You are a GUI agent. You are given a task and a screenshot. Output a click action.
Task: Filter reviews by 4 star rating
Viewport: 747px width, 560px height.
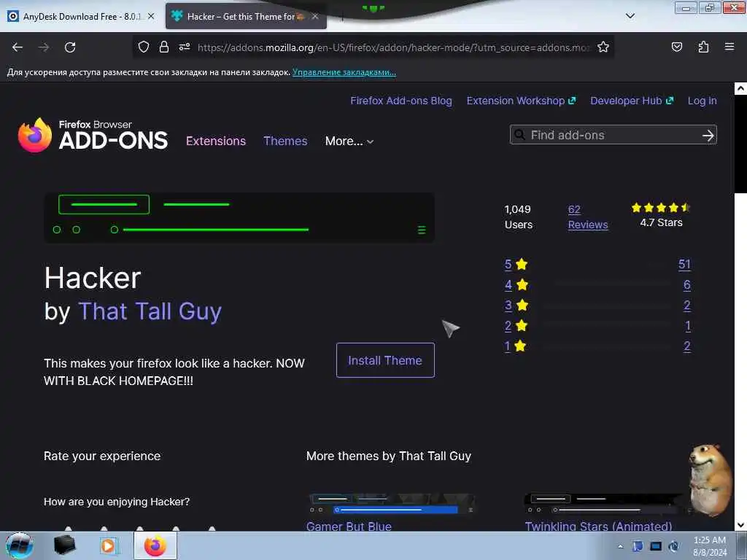click(516, 285)
